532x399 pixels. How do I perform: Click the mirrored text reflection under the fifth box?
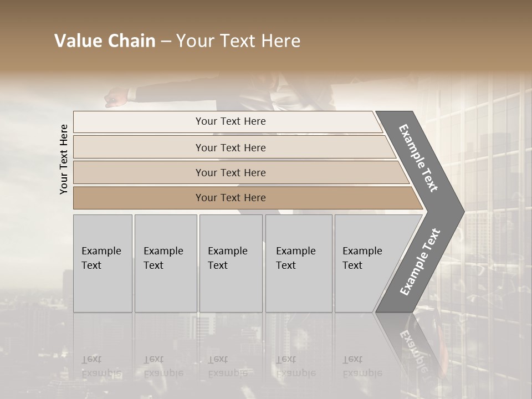[x=362, y=367]
